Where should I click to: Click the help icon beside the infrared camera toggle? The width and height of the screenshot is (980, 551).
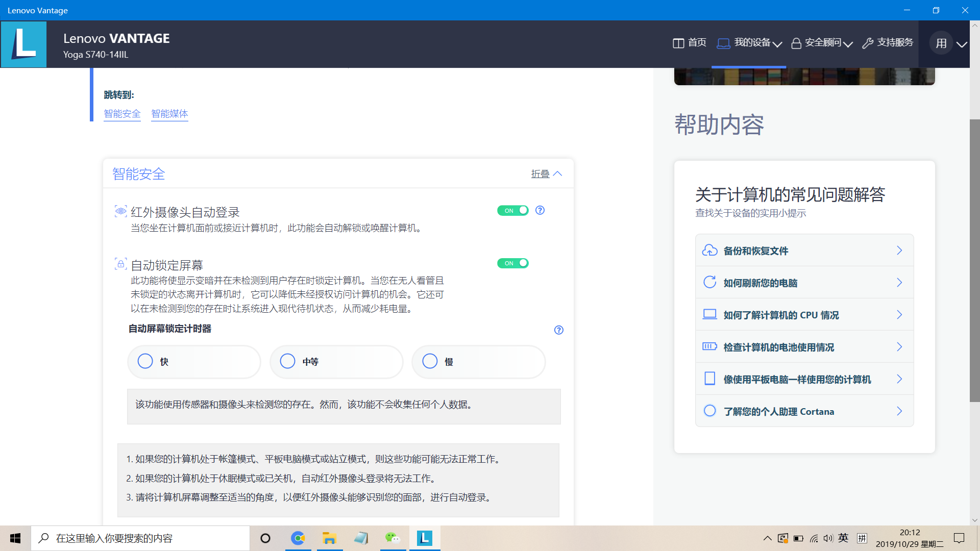[540, 210]
